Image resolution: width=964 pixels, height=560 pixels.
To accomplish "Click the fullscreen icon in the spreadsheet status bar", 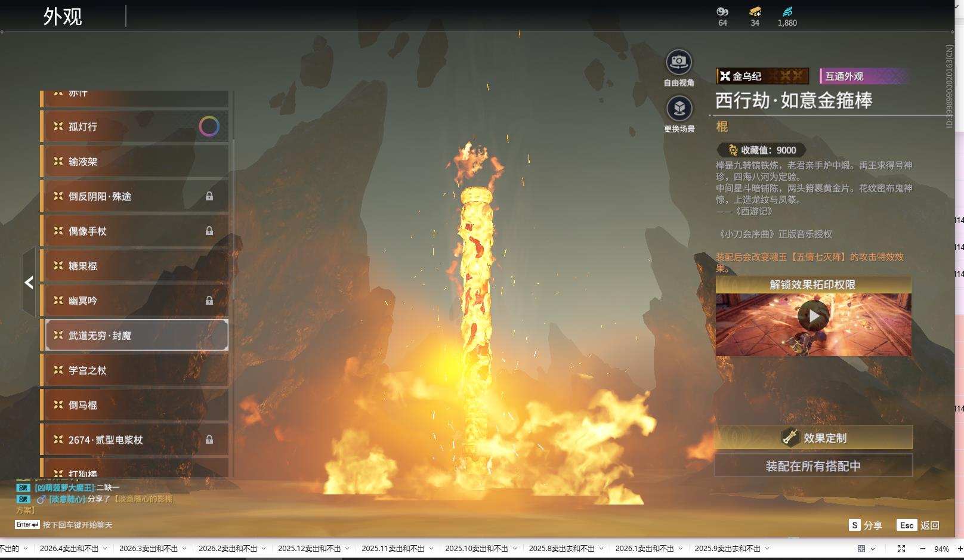I will 901,549.
